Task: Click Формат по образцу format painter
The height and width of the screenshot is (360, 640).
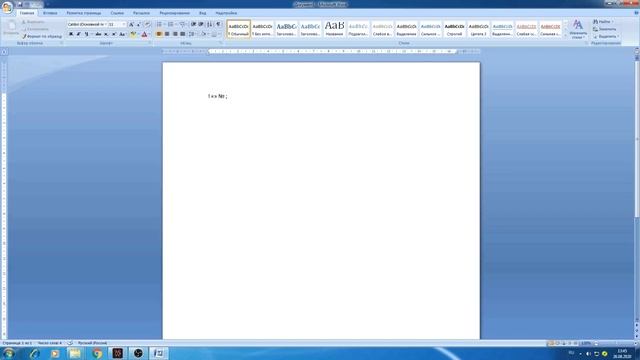Action: [42, 36]
